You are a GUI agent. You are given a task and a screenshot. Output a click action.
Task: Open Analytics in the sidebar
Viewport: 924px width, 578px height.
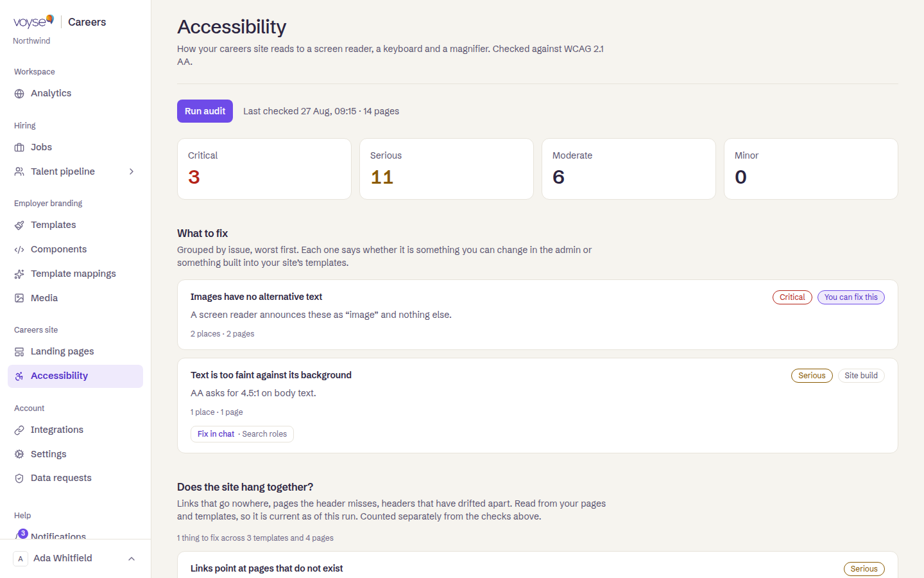tap(75, 94)
